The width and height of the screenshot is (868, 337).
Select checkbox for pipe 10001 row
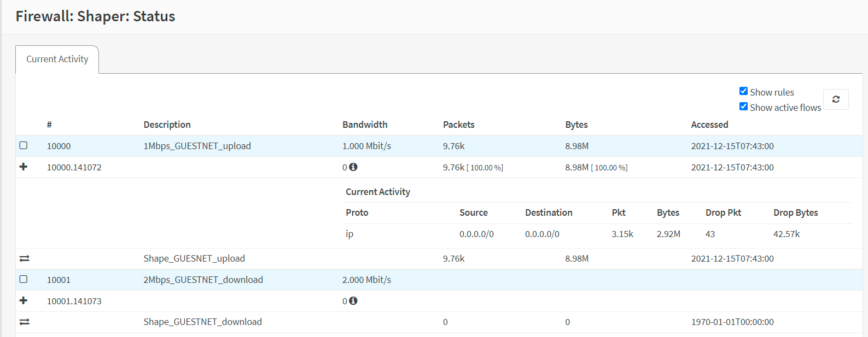click(24, 279)
